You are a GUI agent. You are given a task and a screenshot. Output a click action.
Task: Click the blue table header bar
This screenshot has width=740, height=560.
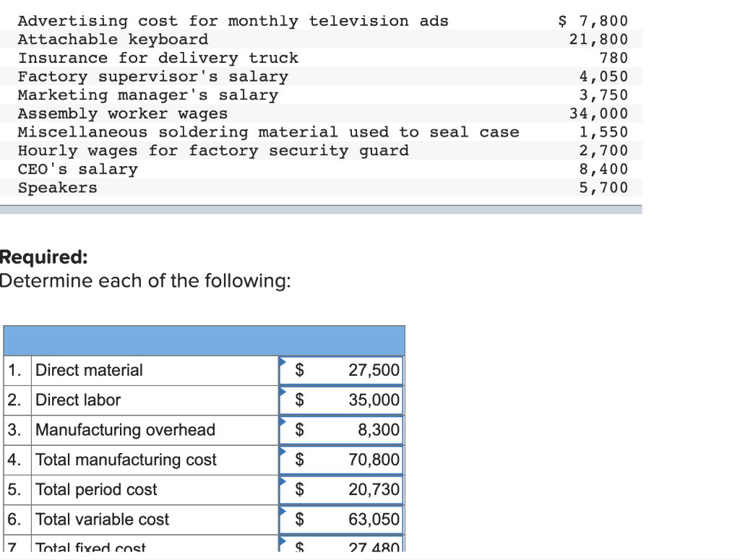[x=204, y=340]
